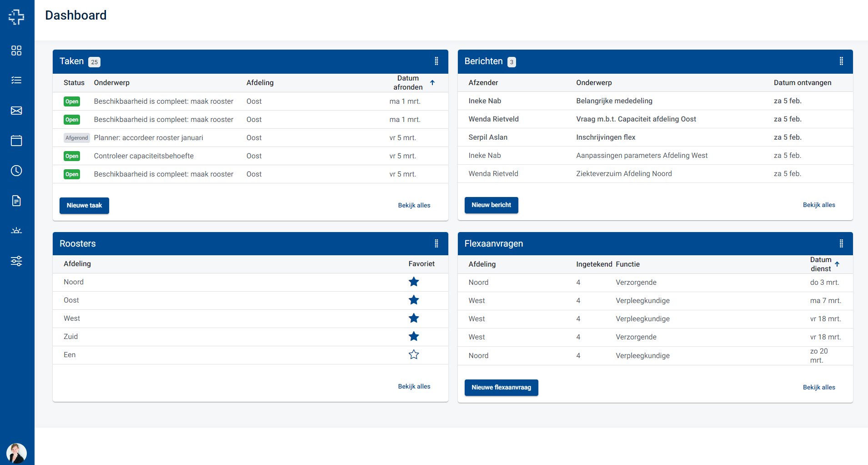Open the document icon in the sidebar

(16, 201)
